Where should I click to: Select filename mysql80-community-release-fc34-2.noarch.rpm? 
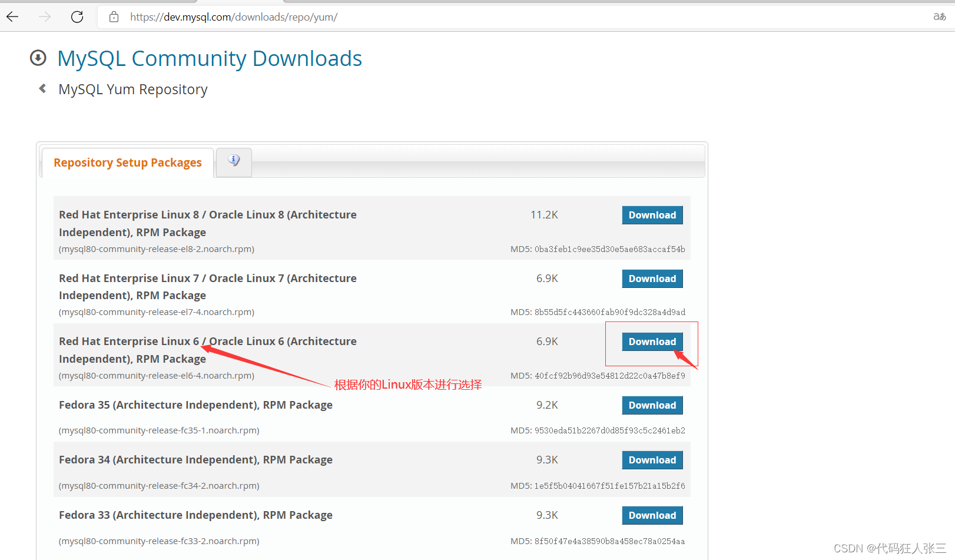(159, 486)
